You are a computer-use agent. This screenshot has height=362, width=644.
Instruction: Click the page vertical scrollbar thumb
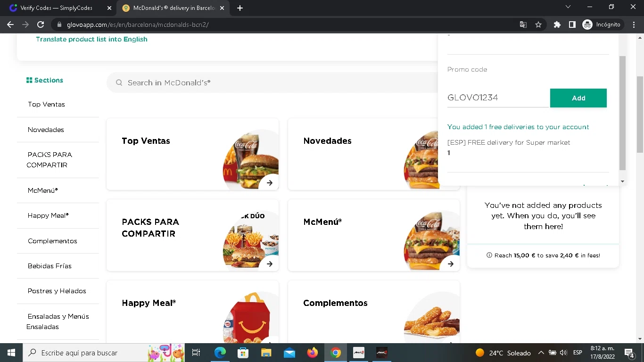tap(640, 115)
